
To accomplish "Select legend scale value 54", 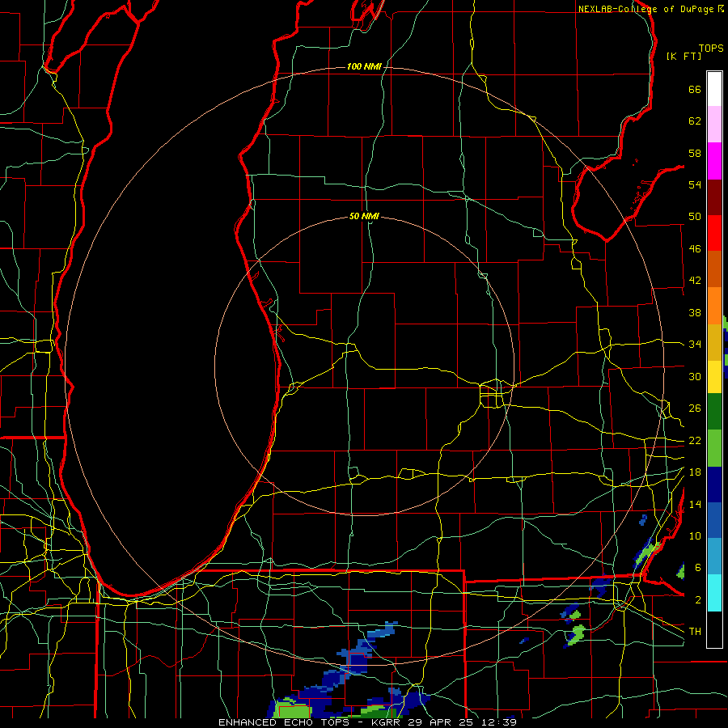I will [695, 184].
